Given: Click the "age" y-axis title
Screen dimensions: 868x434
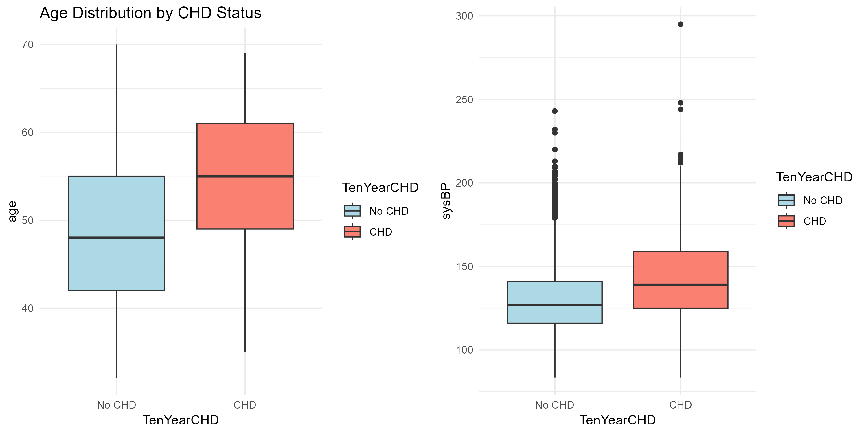Looking at the screenshot, I should [12, 211].
